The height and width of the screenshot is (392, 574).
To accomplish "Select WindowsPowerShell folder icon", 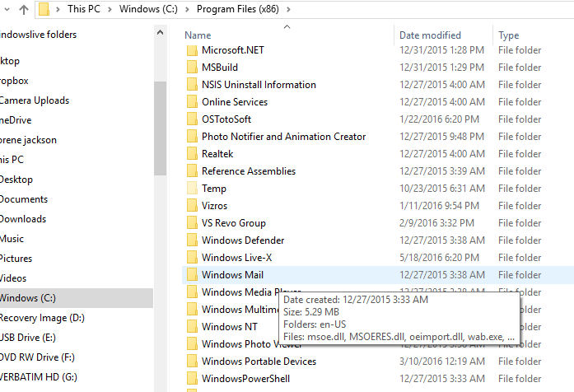I will click(192, 379).
